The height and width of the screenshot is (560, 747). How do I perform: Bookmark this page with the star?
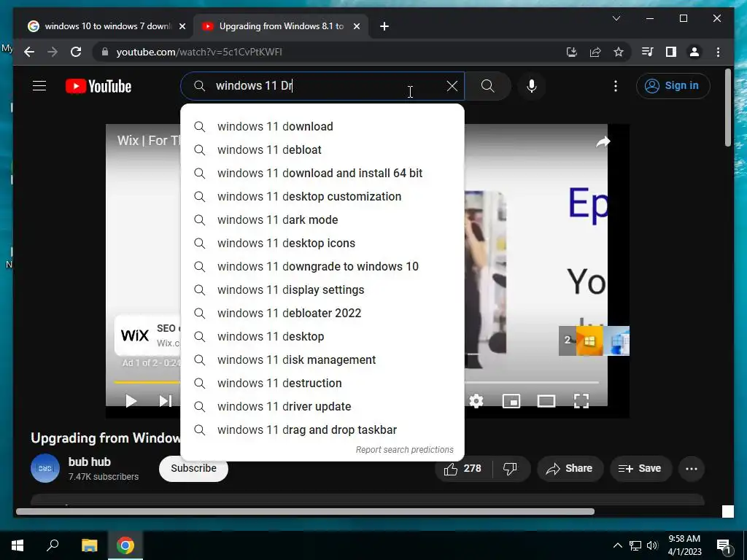[619, 52]
